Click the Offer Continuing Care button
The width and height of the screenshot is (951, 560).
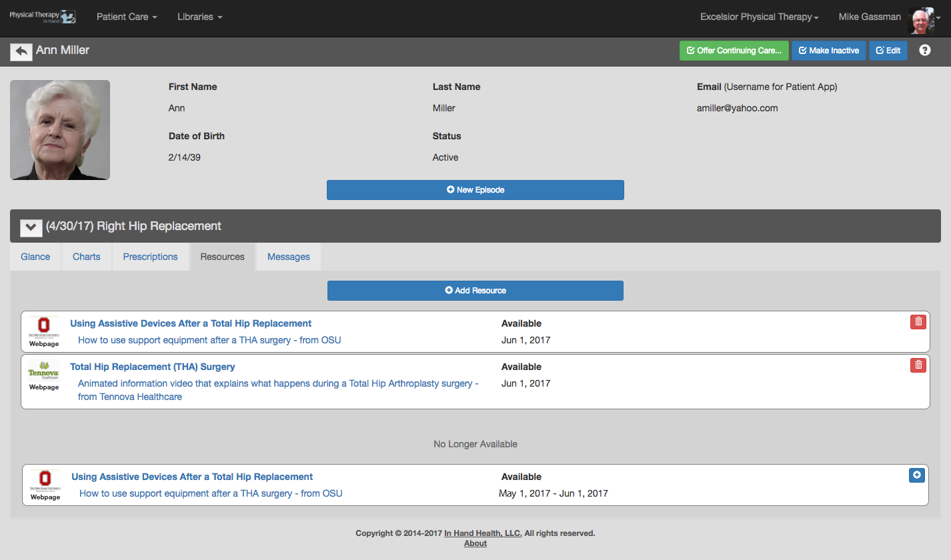[x=734, y=51]
